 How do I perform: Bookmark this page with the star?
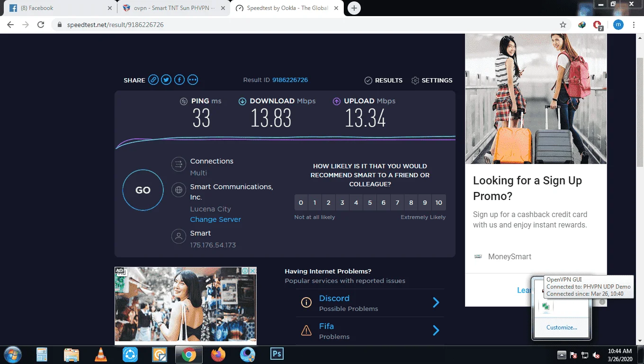click(x=563, y=25)
